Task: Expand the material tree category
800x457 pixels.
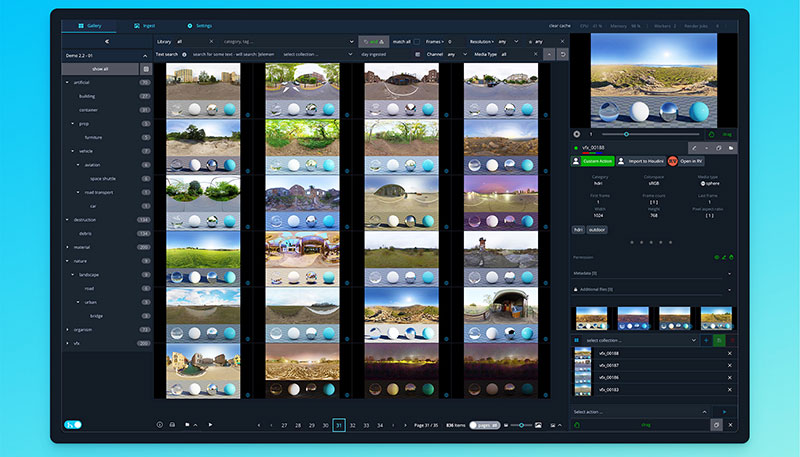Action: [67, 247]
